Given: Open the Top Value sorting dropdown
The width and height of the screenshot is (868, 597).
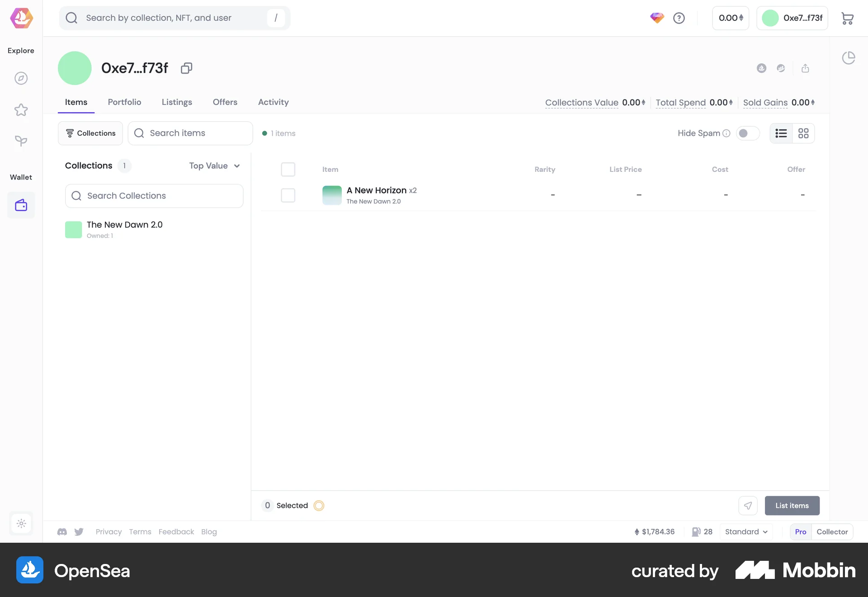Looking at the screenshot, I should 214,166.
